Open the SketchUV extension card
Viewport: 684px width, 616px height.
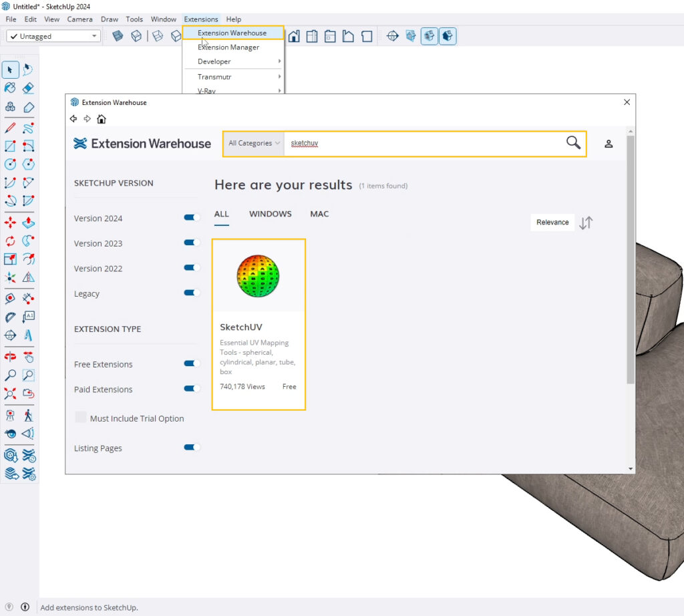(x=259, y=324)
